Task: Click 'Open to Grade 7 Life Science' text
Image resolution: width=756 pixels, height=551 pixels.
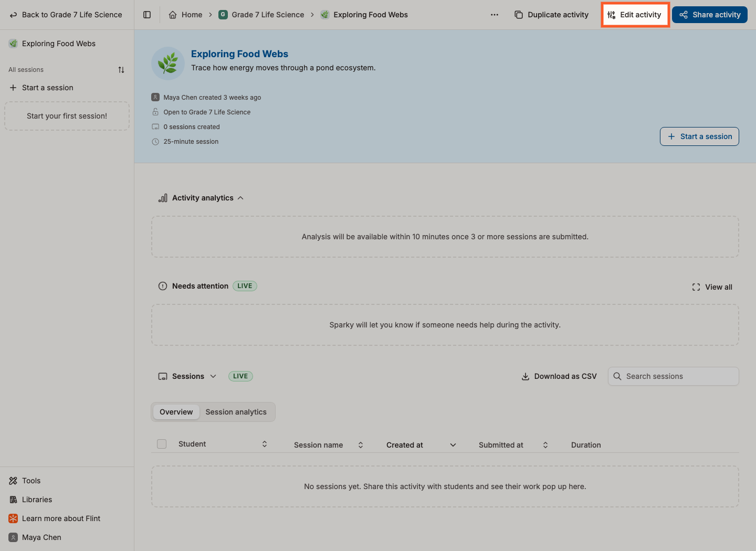Action: pos(207,112)
